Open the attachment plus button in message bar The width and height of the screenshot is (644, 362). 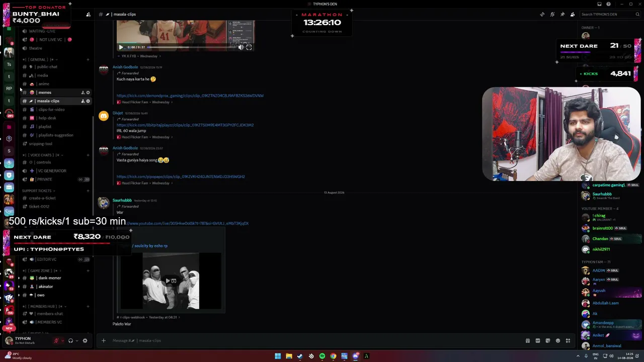point(104,340)
